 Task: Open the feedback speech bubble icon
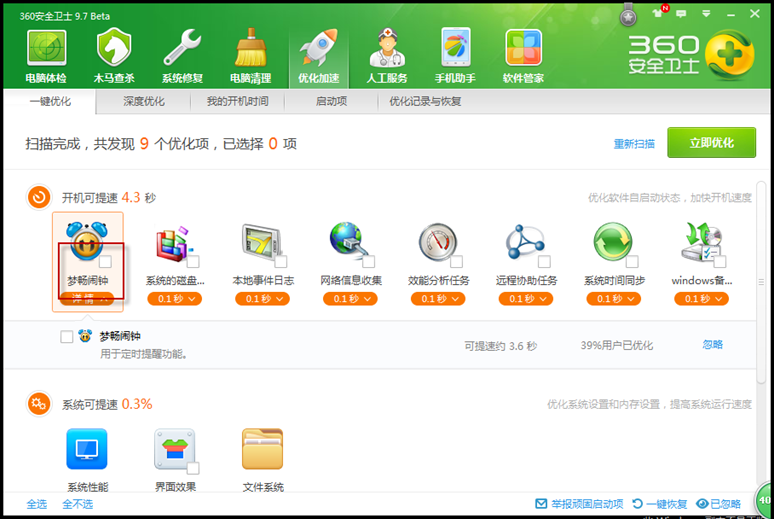coord(681,14)
